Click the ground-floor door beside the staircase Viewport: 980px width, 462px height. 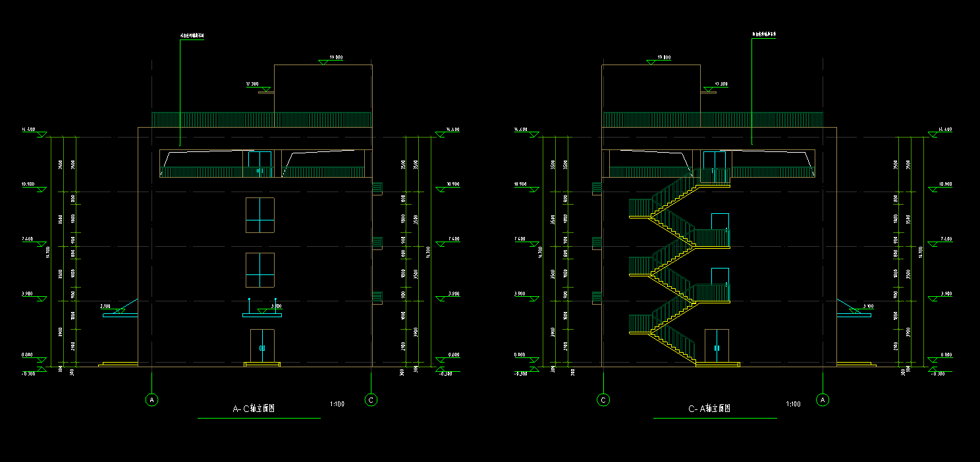point(717,346)
